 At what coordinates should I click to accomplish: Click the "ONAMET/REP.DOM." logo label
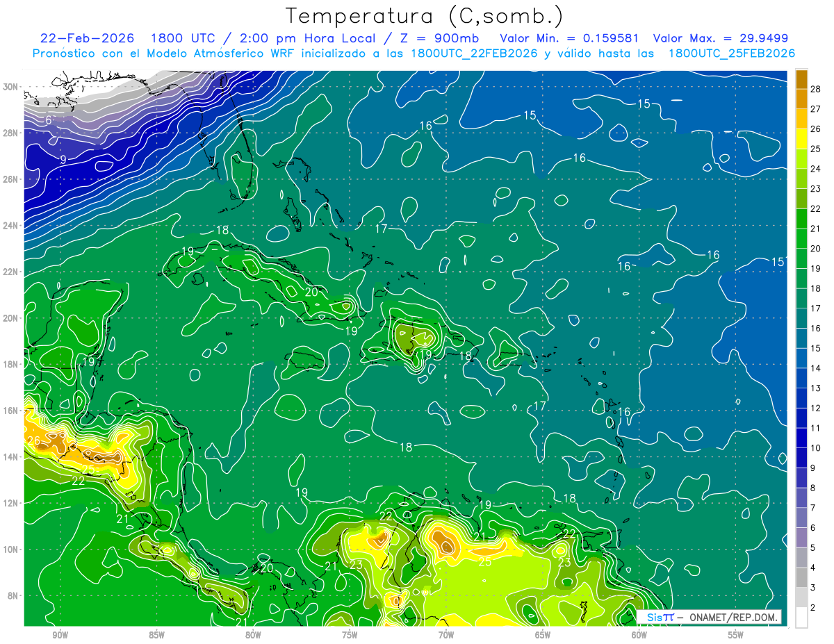(733, 617)
